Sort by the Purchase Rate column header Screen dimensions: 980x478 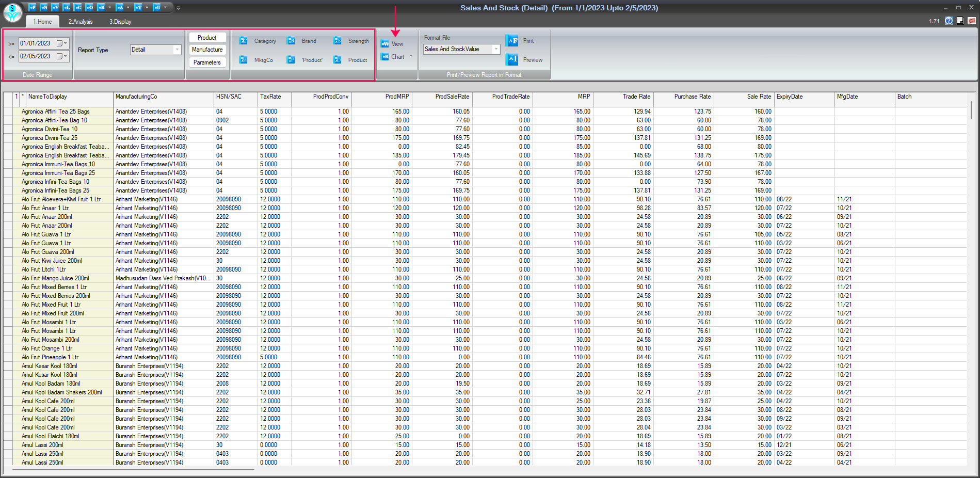click(x=692, y=97)
